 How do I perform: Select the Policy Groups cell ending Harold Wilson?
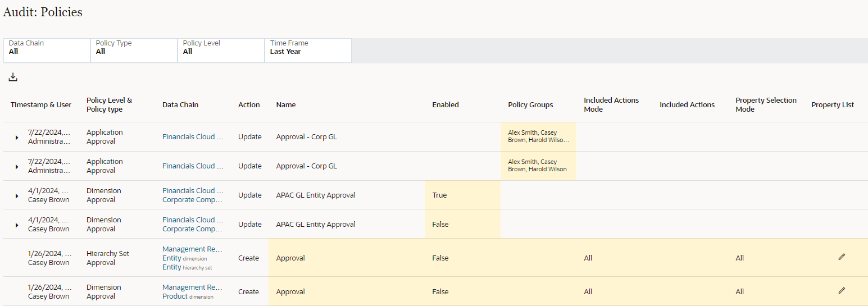tap(538, 166)
